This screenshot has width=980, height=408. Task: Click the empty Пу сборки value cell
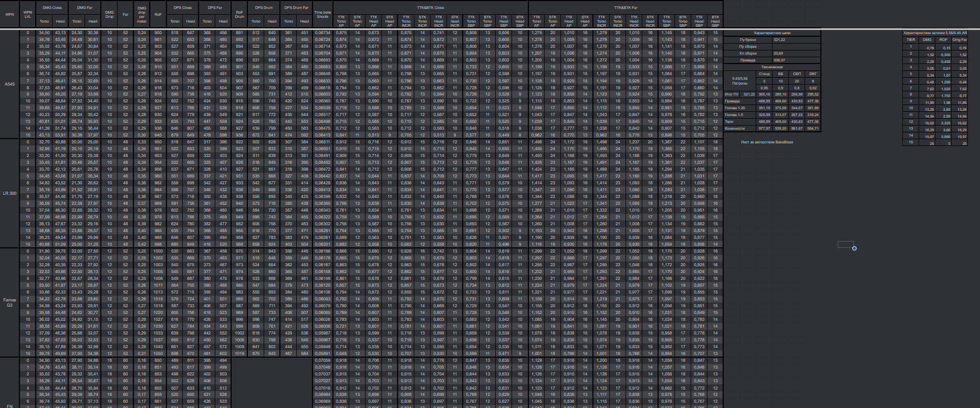tap(796, 47)
